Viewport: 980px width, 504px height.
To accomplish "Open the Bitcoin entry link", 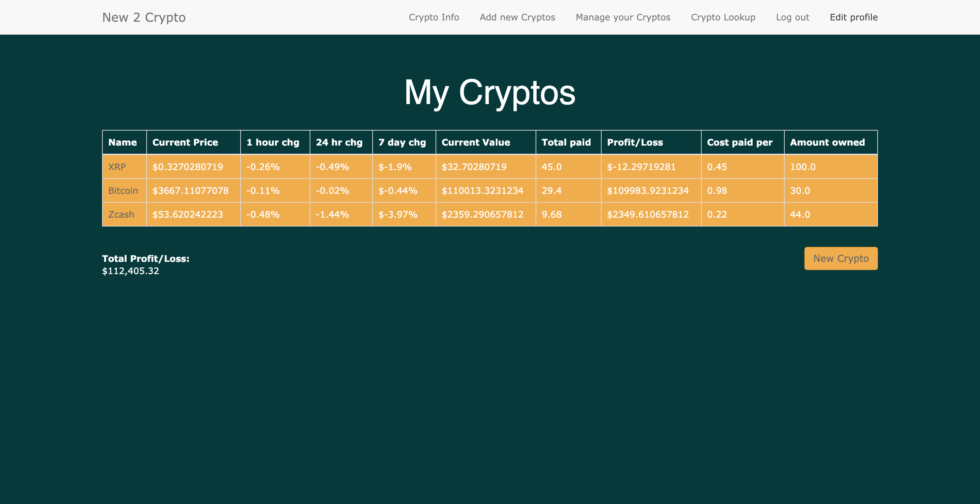I will 123,191.
